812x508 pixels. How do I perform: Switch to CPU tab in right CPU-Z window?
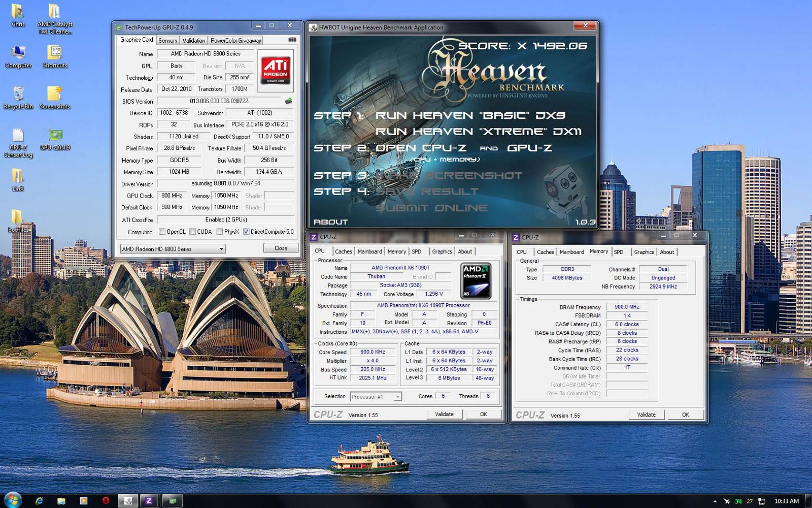[522, 252]
